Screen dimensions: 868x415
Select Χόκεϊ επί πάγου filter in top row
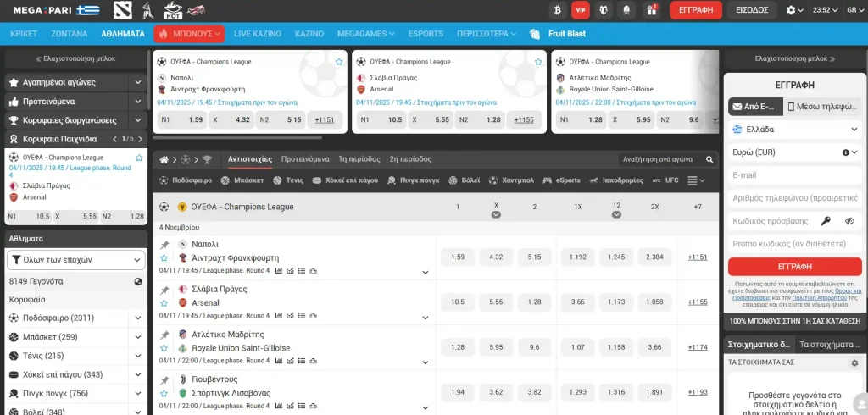[345, 180]
